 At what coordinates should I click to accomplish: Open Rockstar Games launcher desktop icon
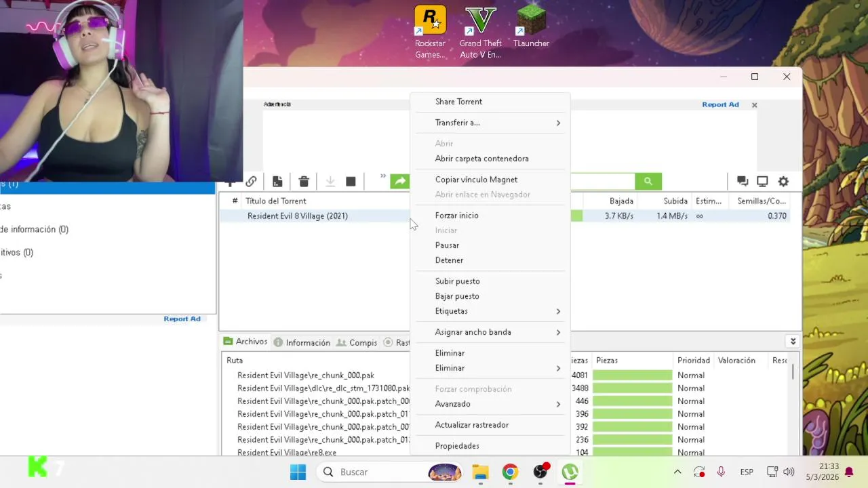[x=431, y=33]
